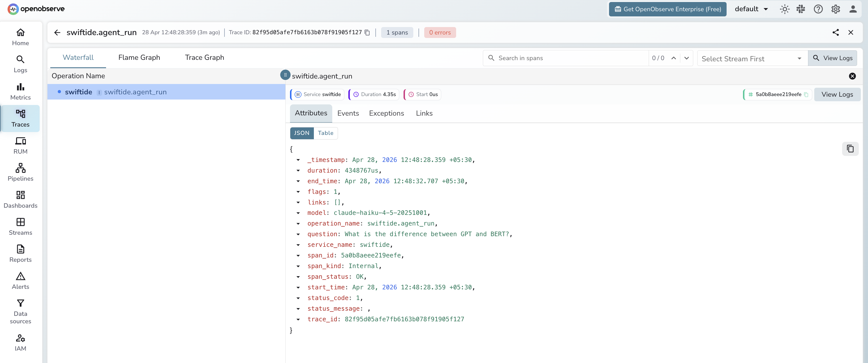This screenshot has height=363, width=868.
Task: Open the Slack community icon
Action: coord(801,9)
